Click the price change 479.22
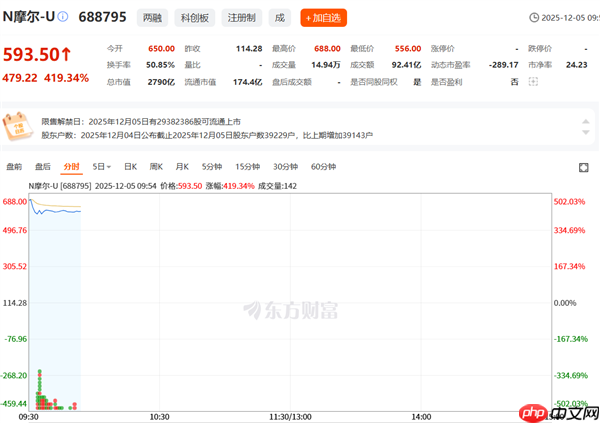This screenshot has width=600, height=423. click(x=20, y=78)
